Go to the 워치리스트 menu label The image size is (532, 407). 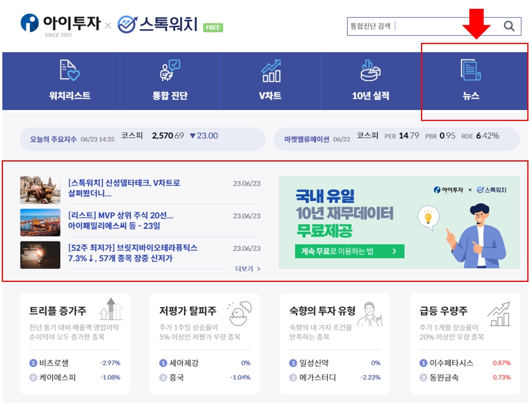coord(69,96)
